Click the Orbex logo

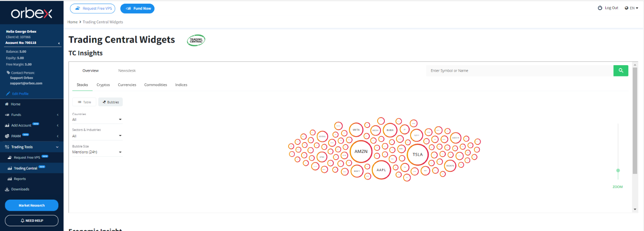pyautogui.click(x=31, y=13)
